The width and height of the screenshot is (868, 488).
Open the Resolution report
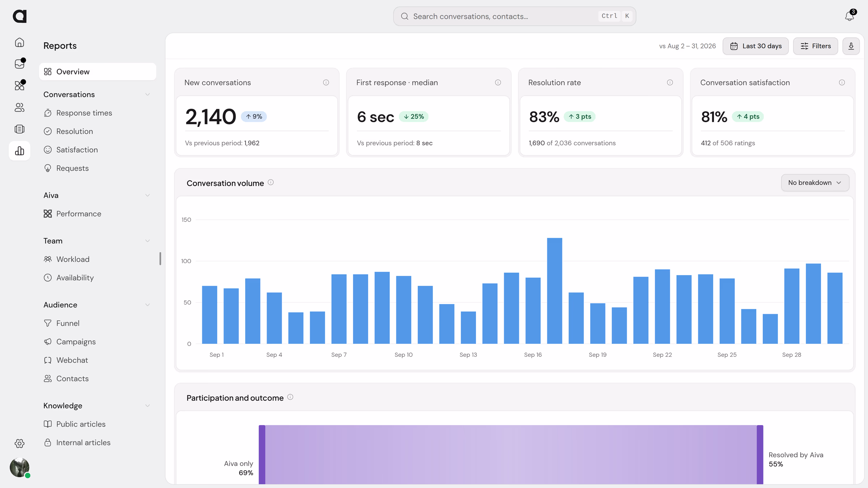(x=98, y=131)
